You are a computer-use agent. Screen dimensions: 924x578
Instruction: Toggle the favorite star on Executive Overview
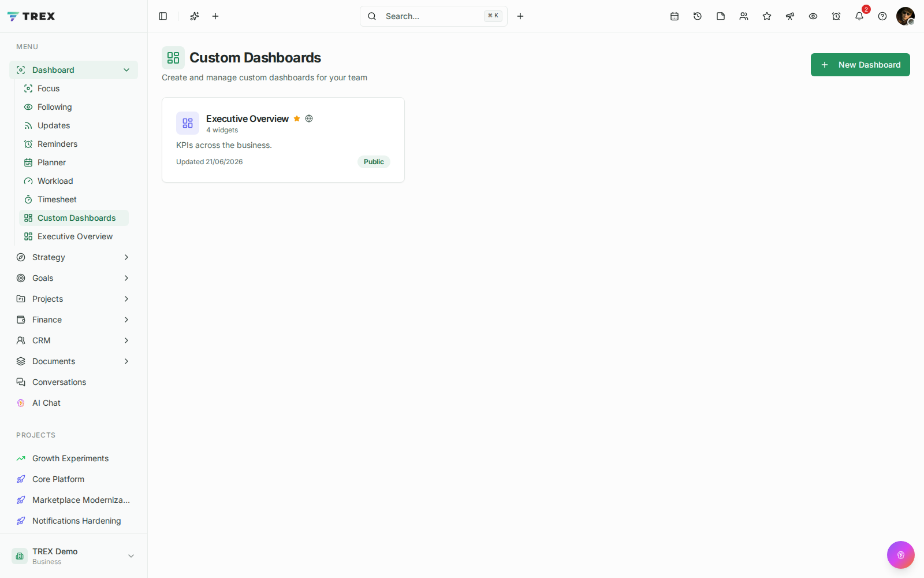(x=297, y=118)
